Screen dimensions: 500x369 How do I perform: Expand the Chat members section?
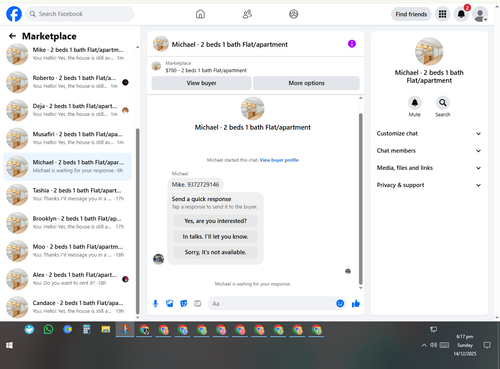(x=429, y=151)
